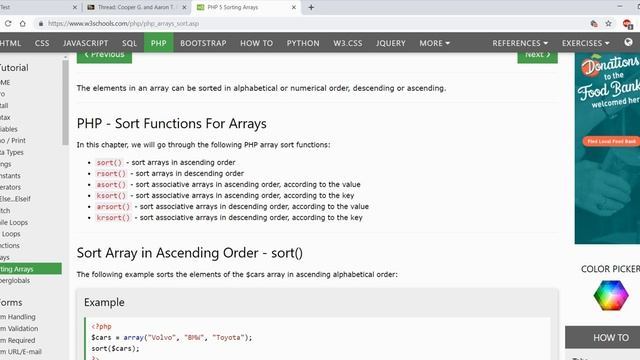Reload the page with the refresh icon

(8, 24)
